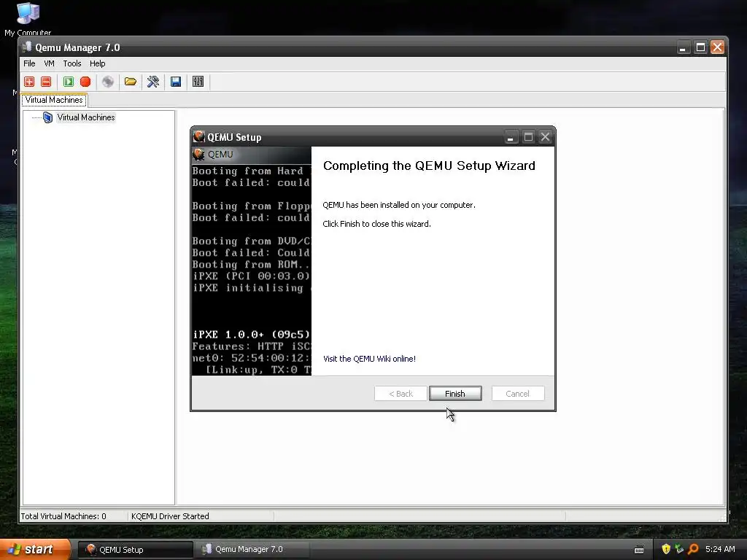This screenshot has width=747, height=560.
Task: Click the orange magnifier tray icon
Action: coord(693,549)
